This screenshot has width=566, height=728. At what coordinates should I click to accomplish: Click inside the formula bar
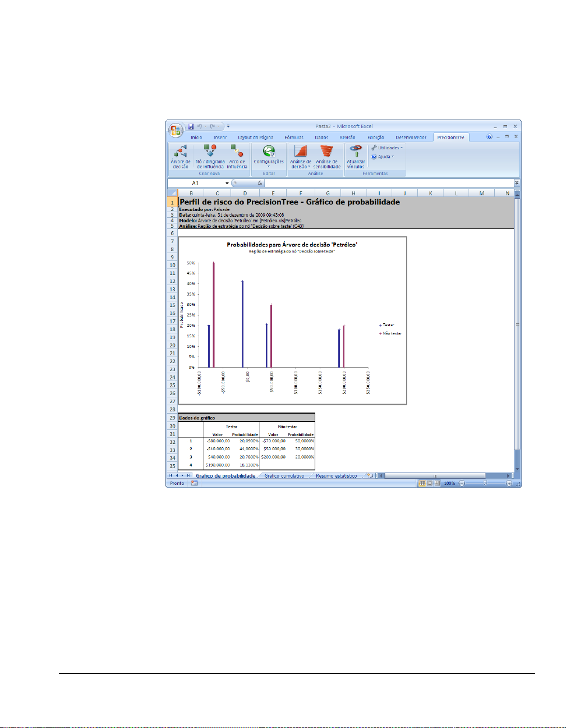click(x=389, y=183)
